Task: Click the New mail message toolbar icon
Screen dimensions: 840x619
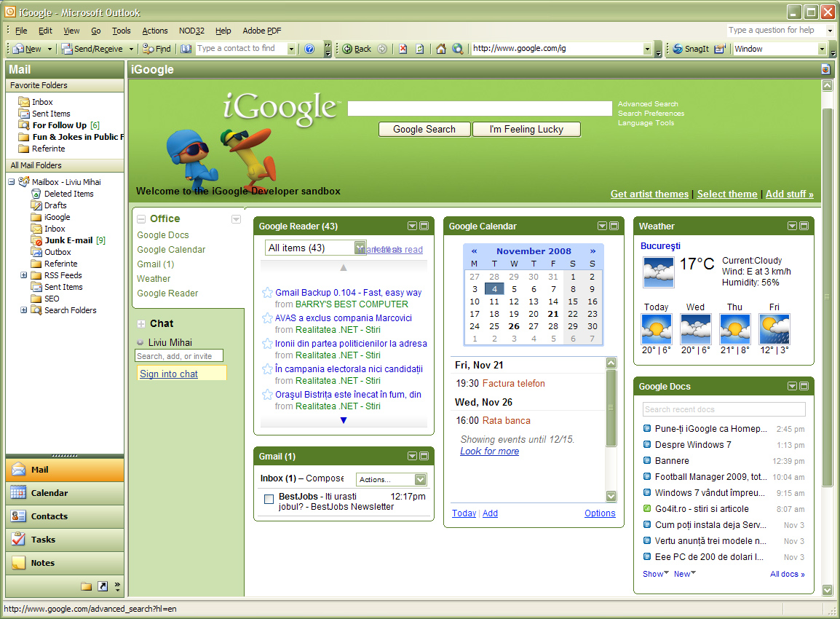Action: click(x=28, y=49)
